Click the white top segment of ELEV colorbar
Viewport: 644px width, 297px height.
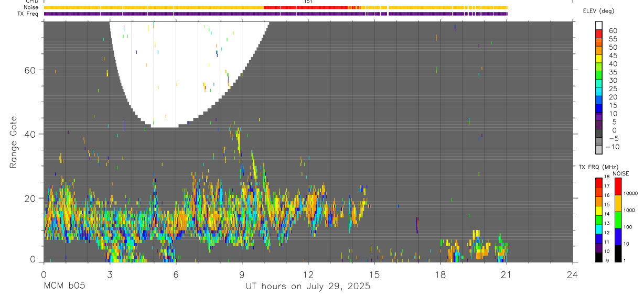598,24
